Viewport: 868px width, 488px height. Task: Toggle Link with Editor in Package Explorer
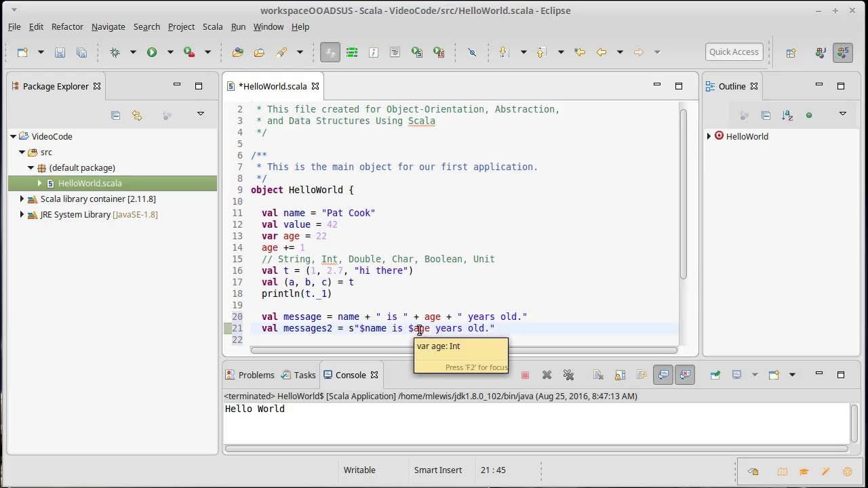(x=137, y=115)
